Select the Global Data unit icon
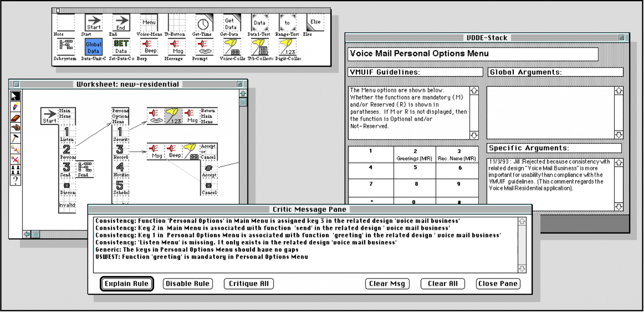 [x=93, y=47]
